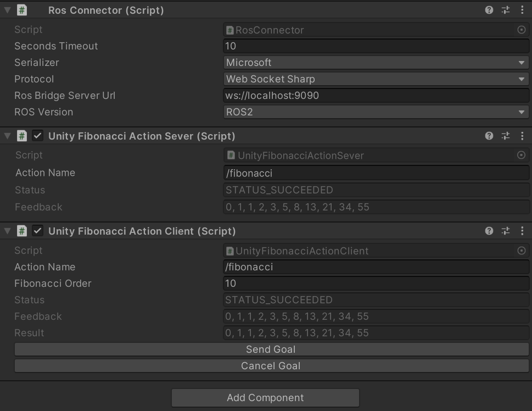Collapse Unity Fibonacci Action Client foldout
532x411 pixels.
[x=7, y=231]
